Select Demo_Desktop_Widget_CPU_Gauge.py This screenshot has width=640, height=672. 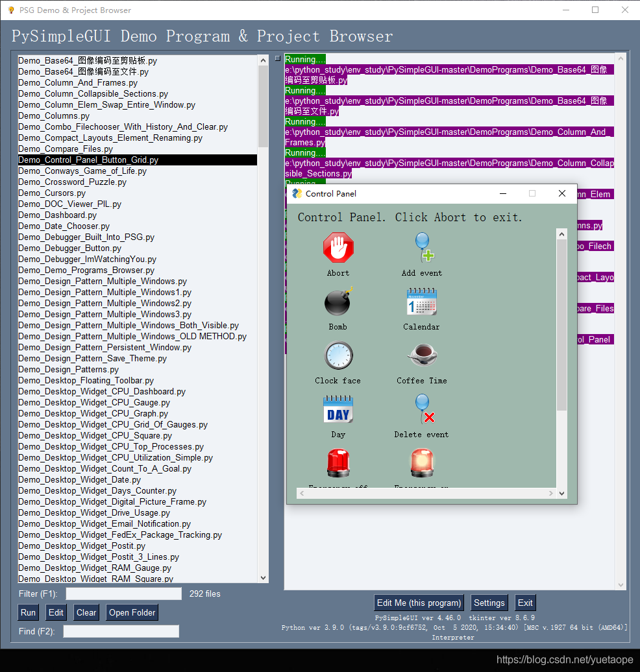coord(137,402)
